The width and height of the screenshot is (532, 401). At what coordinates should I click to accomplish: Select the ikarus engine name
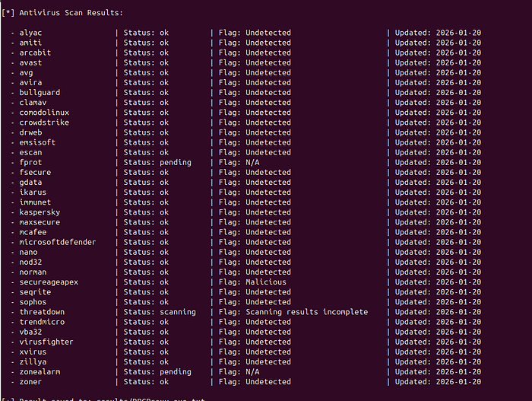(x=33, y=193)
